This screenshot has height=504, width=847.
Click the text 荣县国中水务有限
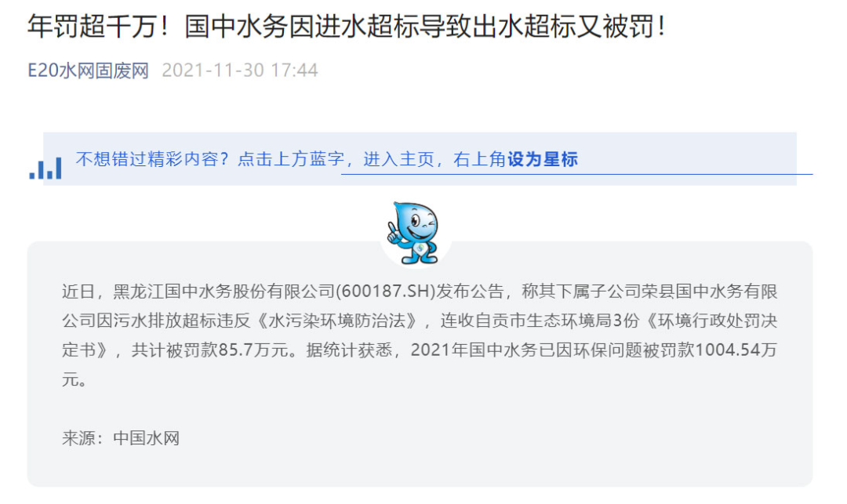click(710, 292)
